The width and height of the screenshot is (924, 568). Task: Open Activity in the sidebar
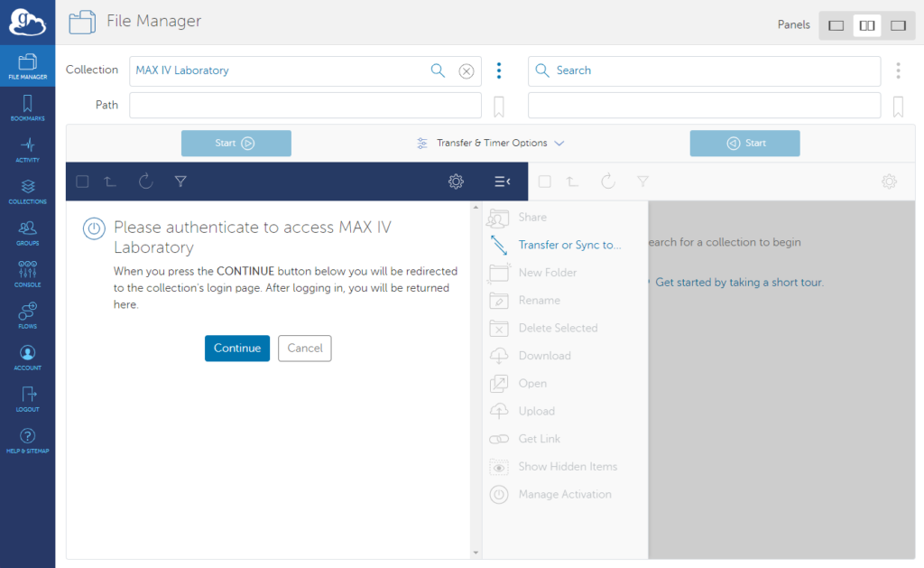click(28, 150)
